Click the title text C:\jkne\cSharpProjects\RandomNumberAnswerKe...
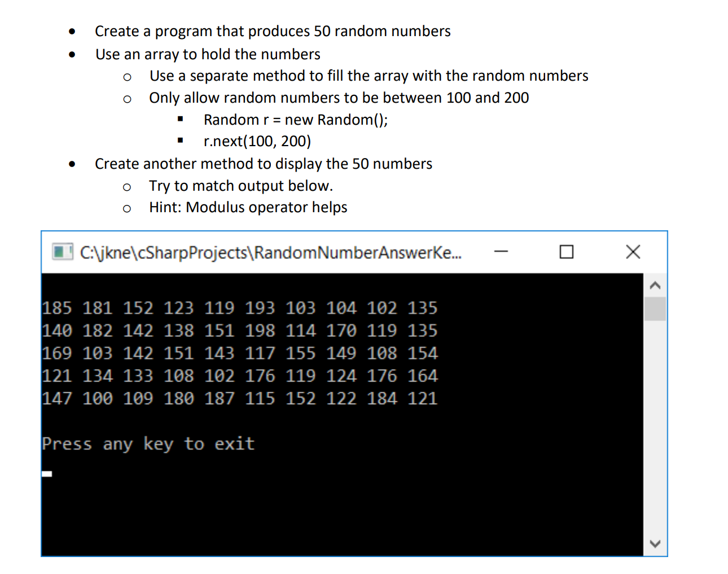 pos(270,252)
